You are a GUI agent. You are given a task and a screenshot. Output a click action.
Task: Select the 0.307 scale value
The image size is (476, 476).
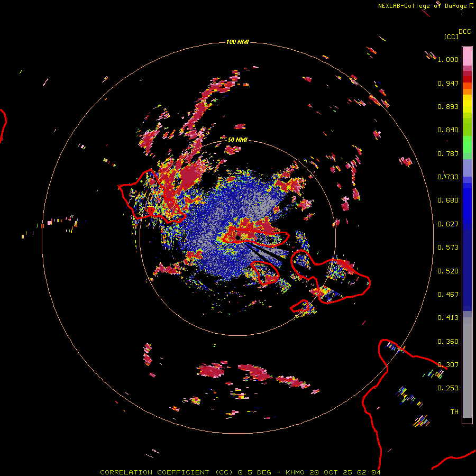pyautogui.click(x=448, y=365)
